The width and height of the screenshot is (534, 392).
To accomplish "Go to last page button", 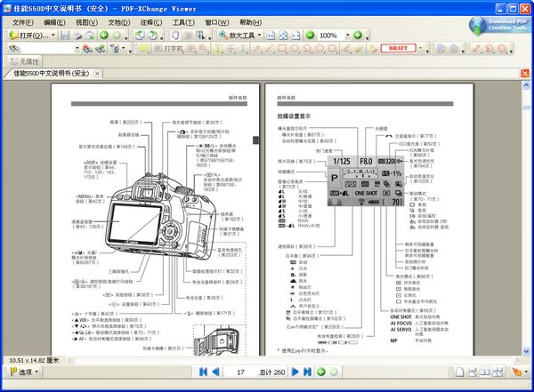I will [307, 372].
